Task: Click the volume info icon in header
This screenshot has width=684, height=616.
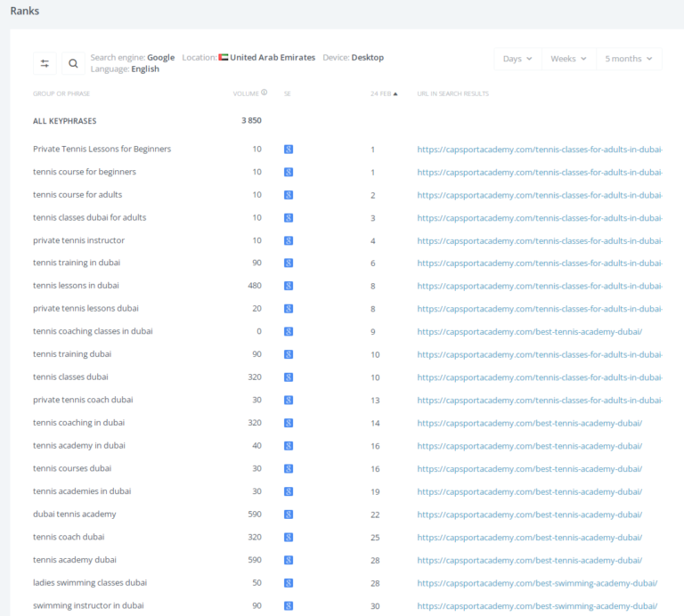Action: (x=264, y=93)
